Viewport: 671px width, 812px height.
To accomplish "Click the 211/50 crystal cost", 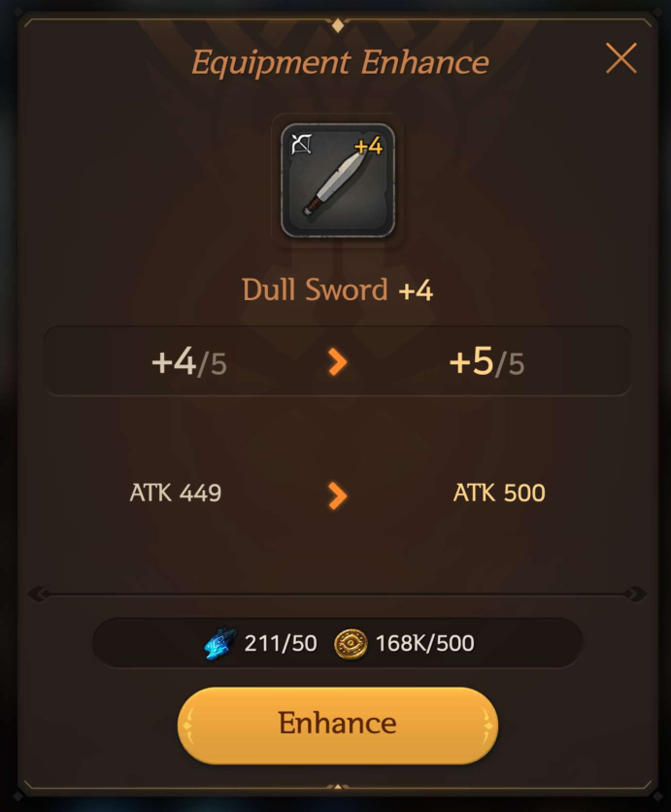I will (x=281, y=643).
